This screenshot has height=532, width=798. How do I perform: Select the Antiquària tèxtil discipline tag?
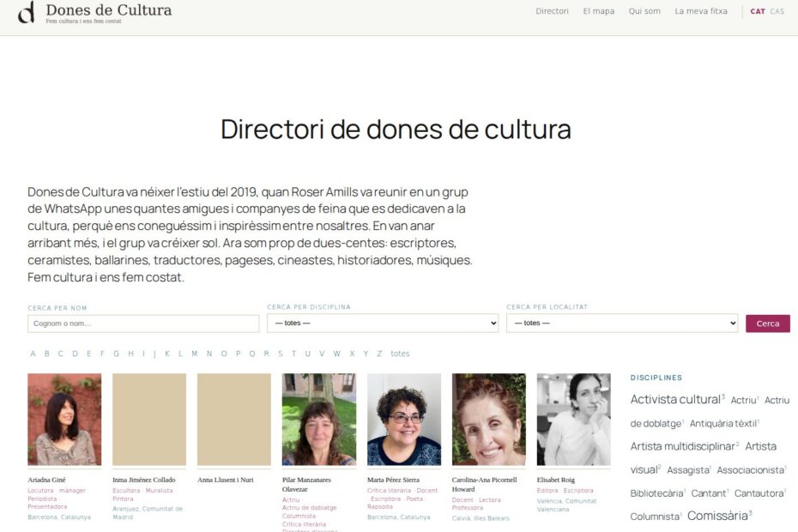pyautogui.click(x=723, y=423)
